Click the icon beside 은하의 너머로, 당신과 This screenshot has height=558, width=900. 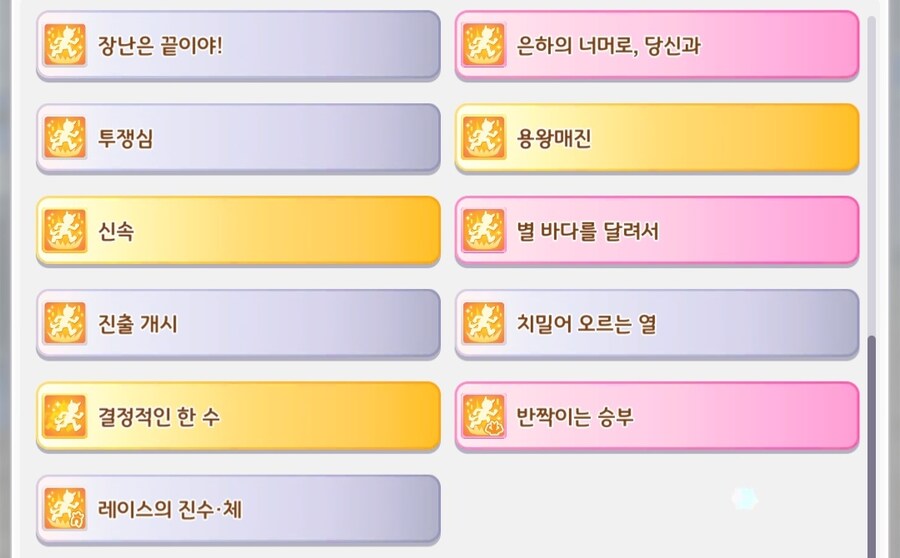click(x=484, y=45)
